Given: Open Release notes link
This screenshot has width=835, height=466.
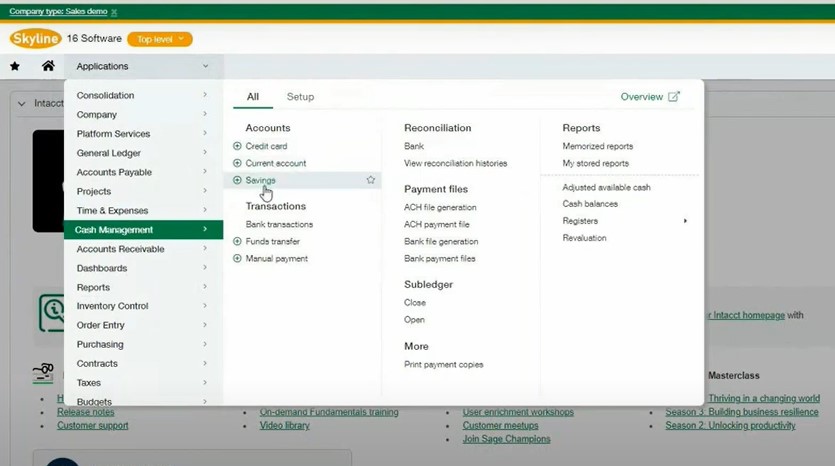Looking at the screenshot, I should [86, 412].
